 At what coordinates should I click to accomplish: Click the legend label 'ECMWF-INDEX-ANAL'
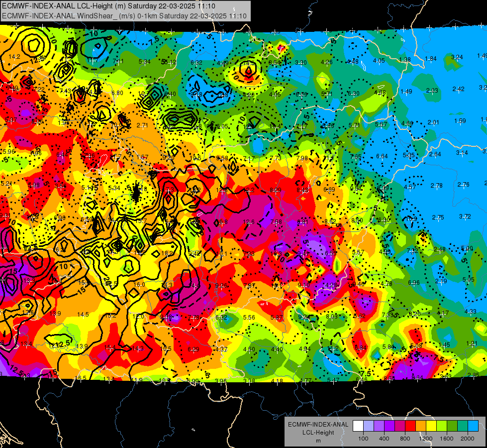318,425
